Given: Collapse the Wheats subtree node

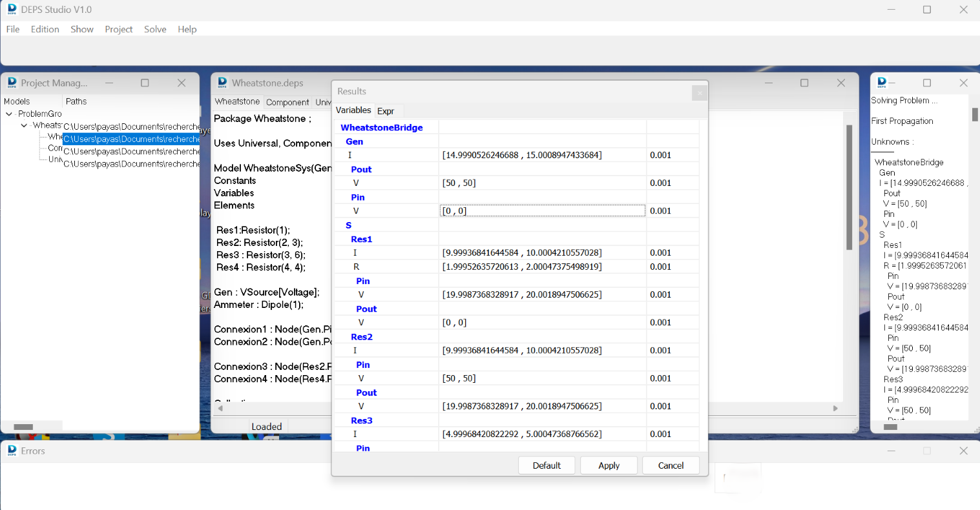Looking at the screenshot, I should click(24, 125).
